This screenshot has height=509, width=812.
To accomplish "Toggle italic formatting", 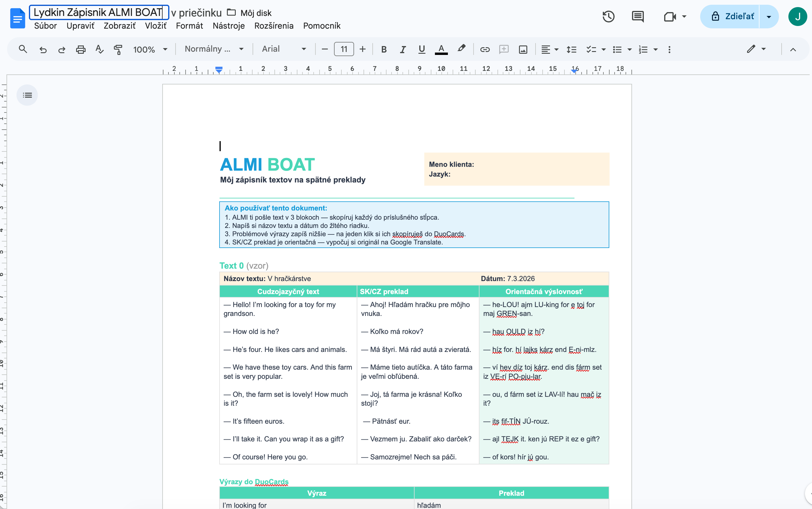I will click(x=402, y=49).
